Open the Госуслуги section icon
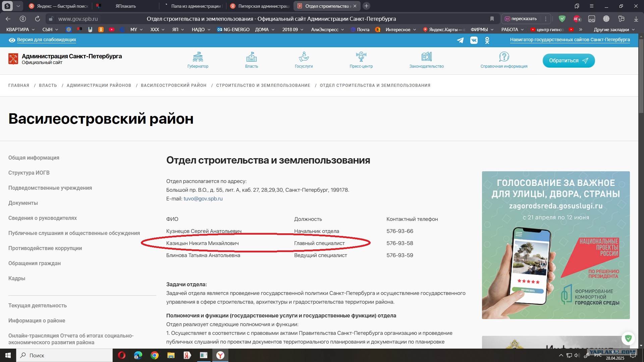 click(304, 57)
